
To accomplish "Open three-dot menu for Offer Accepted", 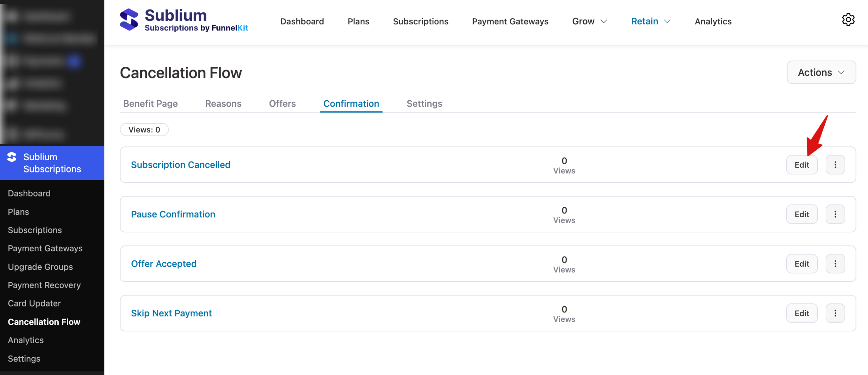I will pyautogui.click(x=835, y=264).
